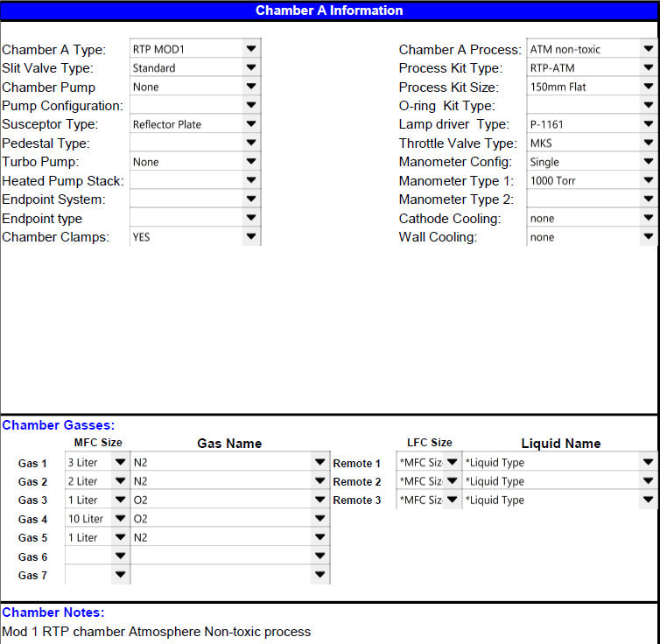Viewport: 660px width, 644px height.
Task: Expand the Gas 5 Gas Name dropdown
Action: tap(319, 536)
